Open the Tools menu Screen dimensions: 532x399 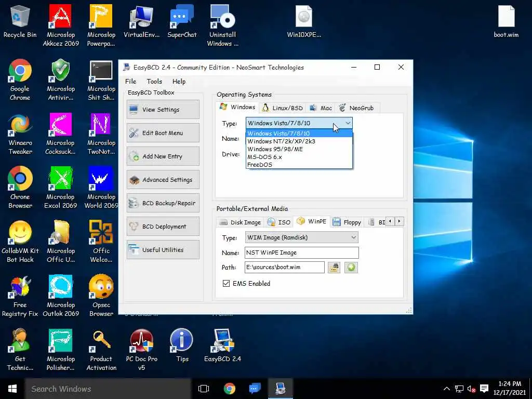pyautogui.click(x=154, y=82)
